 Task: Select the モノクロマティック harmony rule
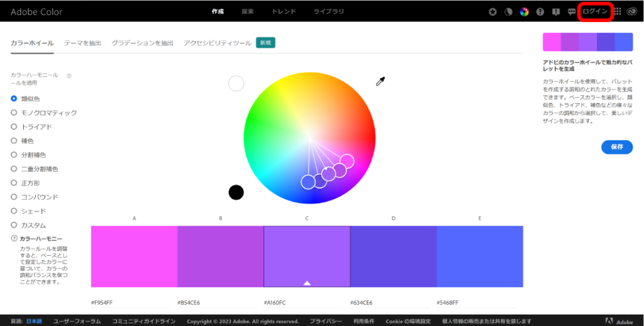[x=14, y=113]
